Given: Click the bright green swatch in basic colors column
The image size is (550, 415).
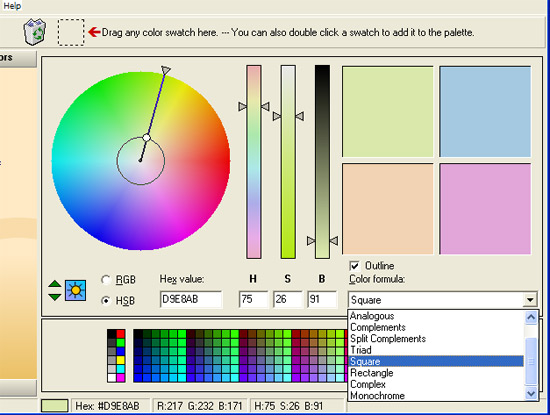Looking at the screenshot, I should coord(121,342).
